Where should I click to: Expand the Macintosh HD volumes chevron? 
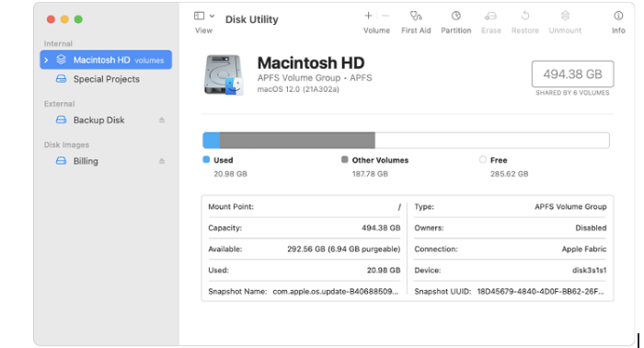click(46, 60)
